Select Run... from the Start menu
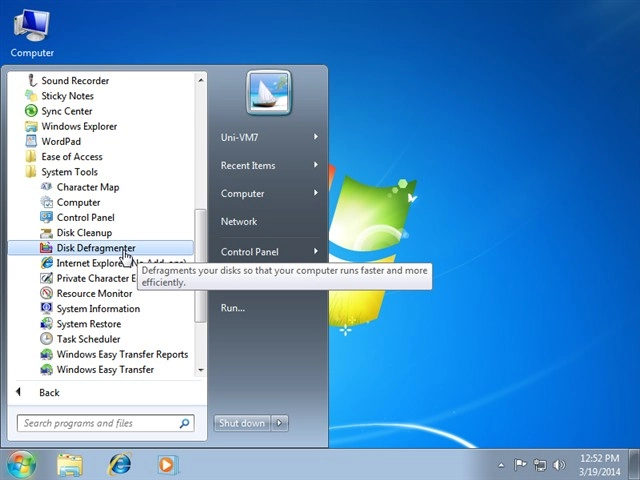640x480 pixels. click(233, 308)
